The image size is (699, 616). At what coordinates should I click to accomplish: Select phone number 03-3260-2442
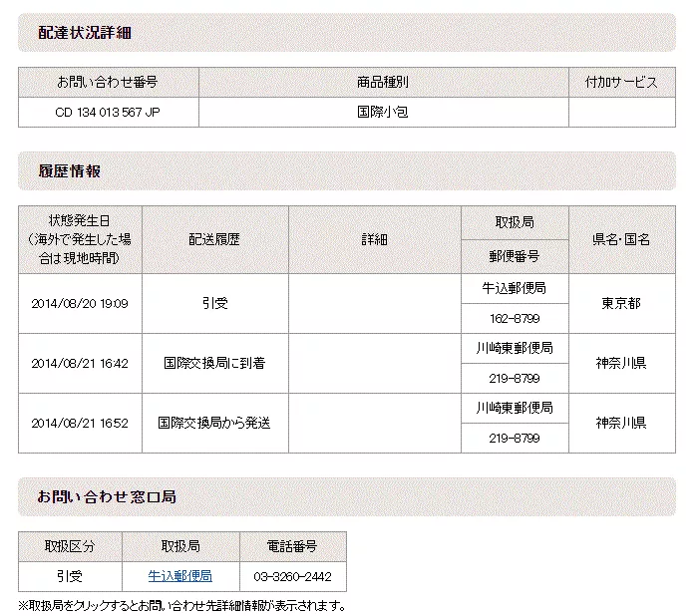(x=293, y=577)
